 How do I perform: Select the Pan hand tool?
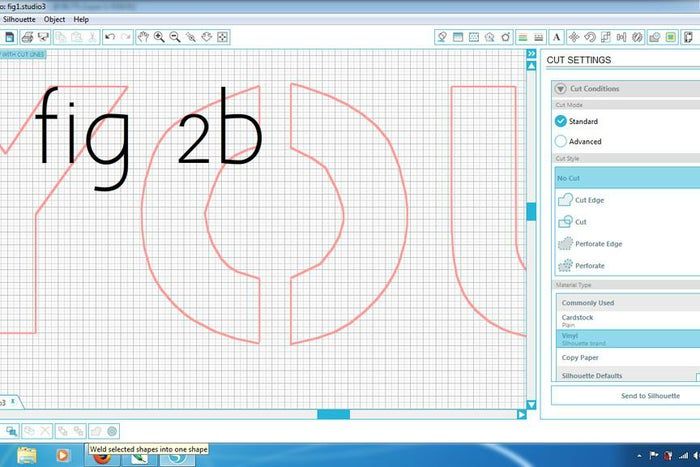(143, 37)
